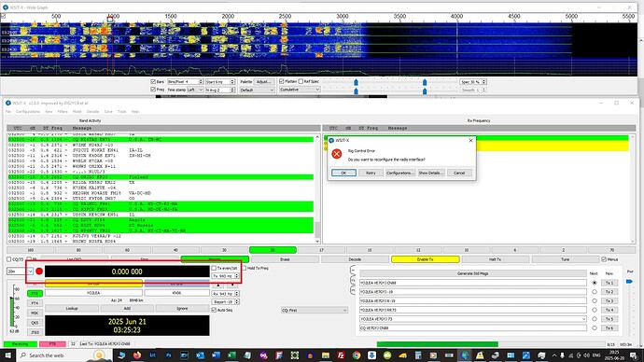
Task: Open the Windows Start menu
Action: click(x=7, y=355)
